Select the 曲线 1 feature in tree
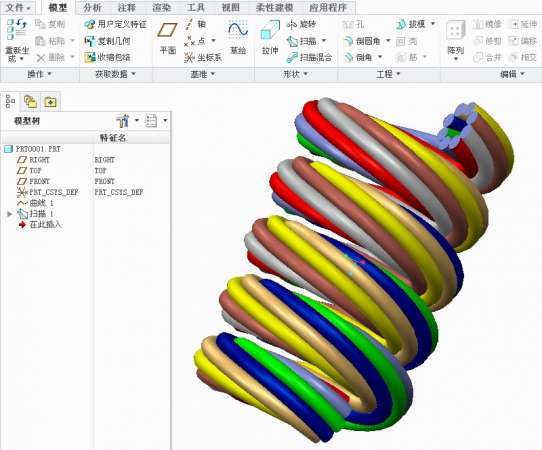The width and height of the screenshot is (542, 450). click(x=35, y=203)
